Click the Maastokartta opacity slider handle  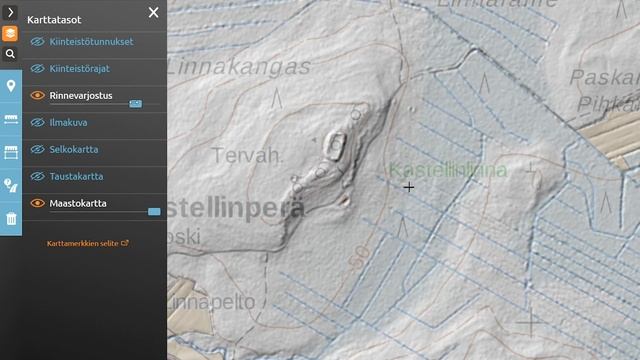pyautogui.click(x=154, y=211)
